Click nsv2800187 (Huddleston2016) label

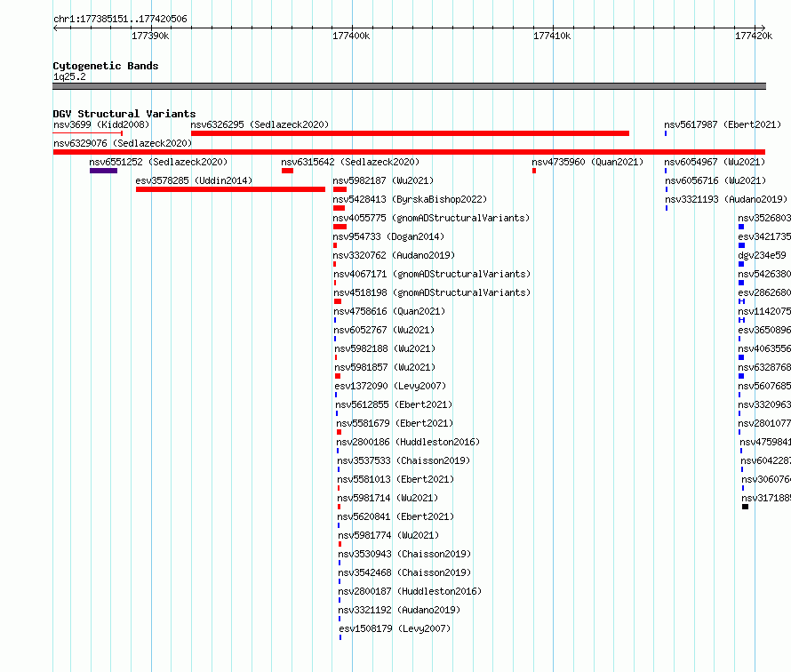coord(410,591)
